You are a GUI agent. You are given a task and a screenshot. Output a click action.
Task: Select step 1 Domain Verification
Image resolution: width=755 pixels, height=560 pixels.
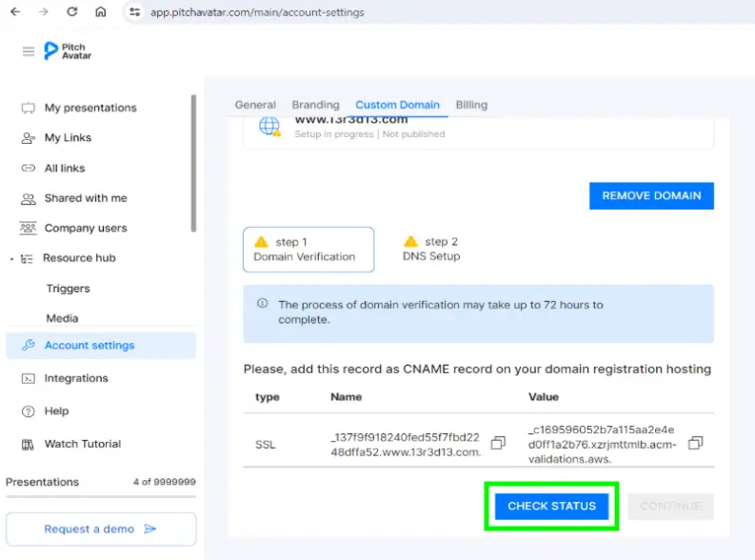coord(308,250)
